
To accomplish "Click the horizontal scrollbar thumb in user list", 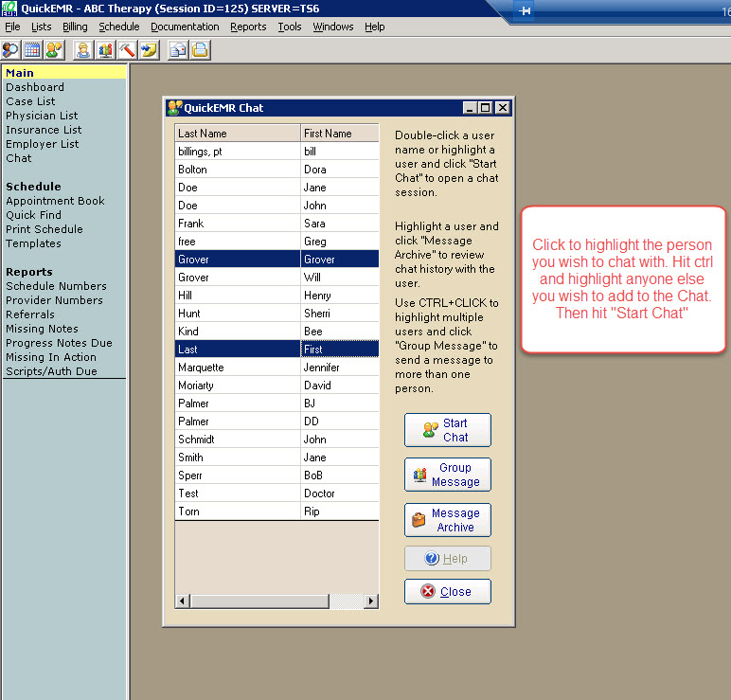I will tap(259, 601).
